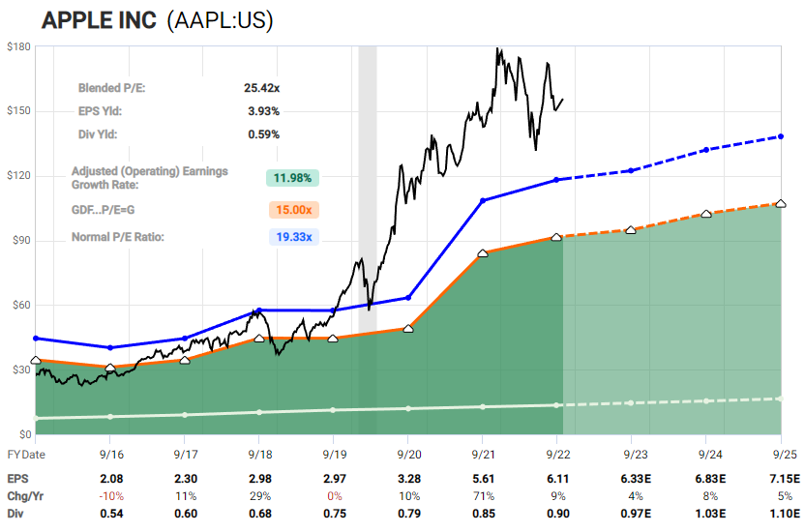The image size is (805, 532).
Task: Click the 29% yearly change value
Action: [x=260, y=496]
